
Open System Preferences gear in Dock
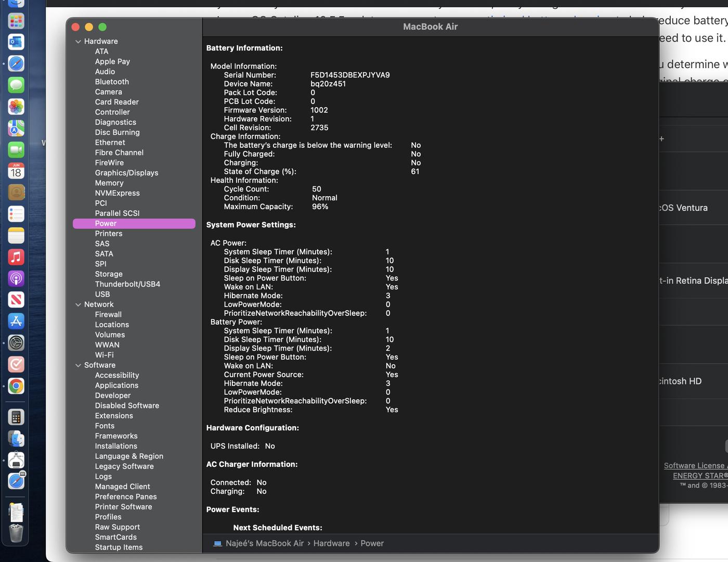click(16, 343)
